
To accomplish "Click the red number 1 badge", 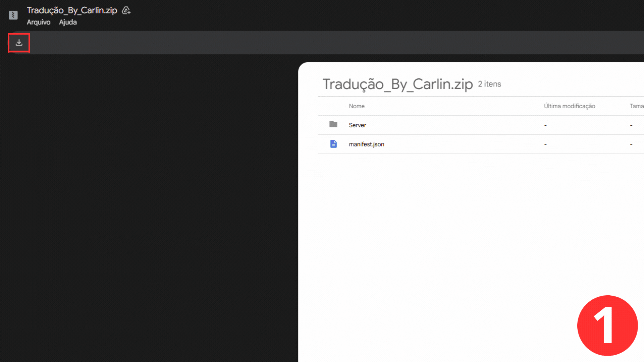I will click(x=607, y=325).
